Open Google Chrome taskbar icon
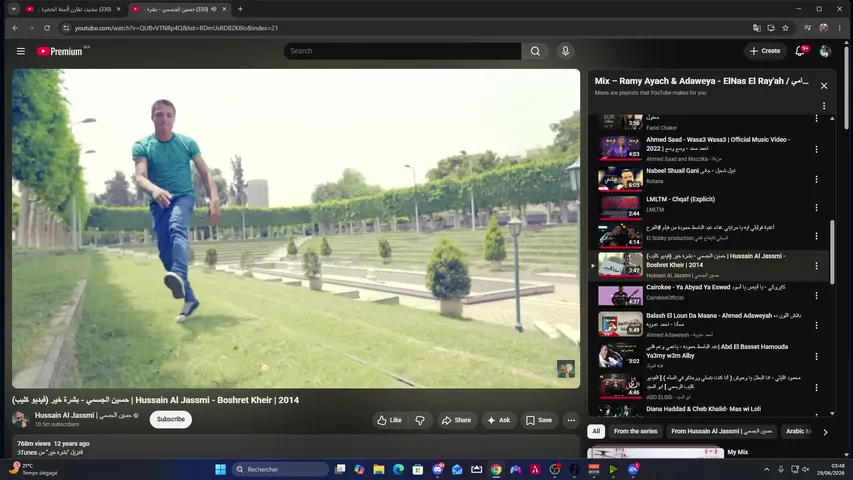 coord(496,469)
